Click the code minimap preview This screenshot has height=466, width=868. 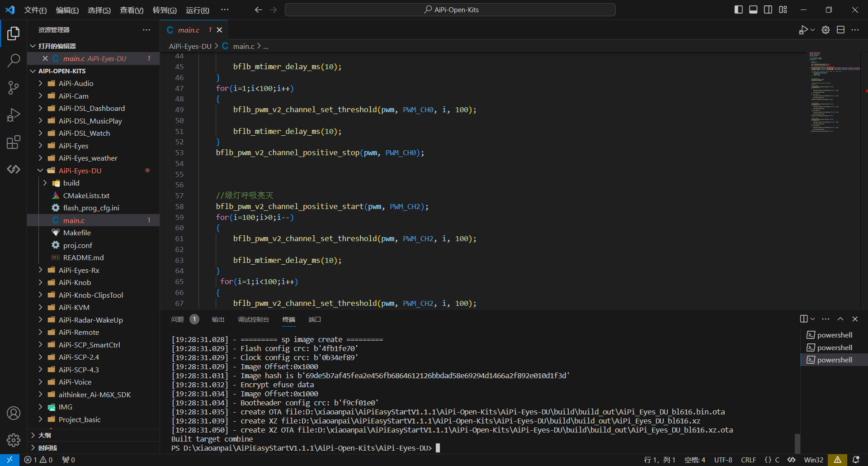click(x=834, y=93)
